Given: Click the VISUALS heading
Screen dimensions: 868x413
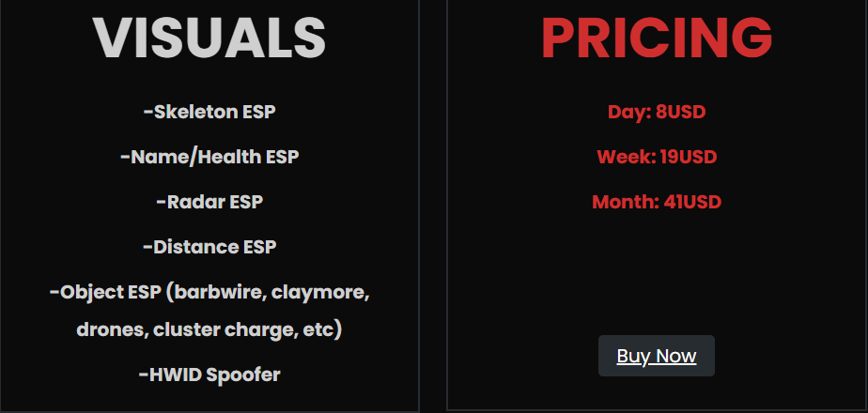Looking at the screenshot, I should [x=209, y=38].
